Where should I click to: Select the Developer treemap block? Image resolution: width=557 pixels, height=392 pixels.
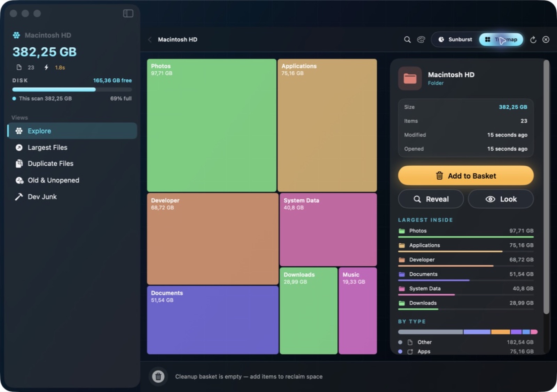pos(213,239)
